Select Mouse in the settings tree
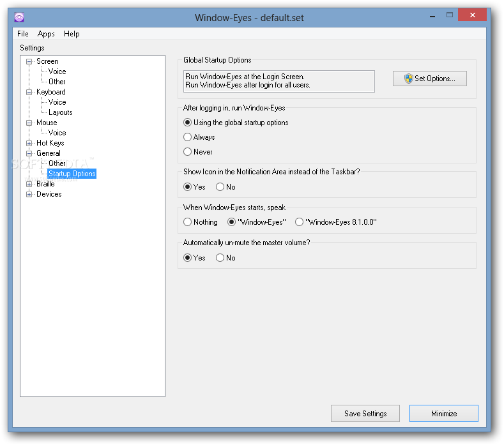504x445 pixels. [x=47, y=123]
